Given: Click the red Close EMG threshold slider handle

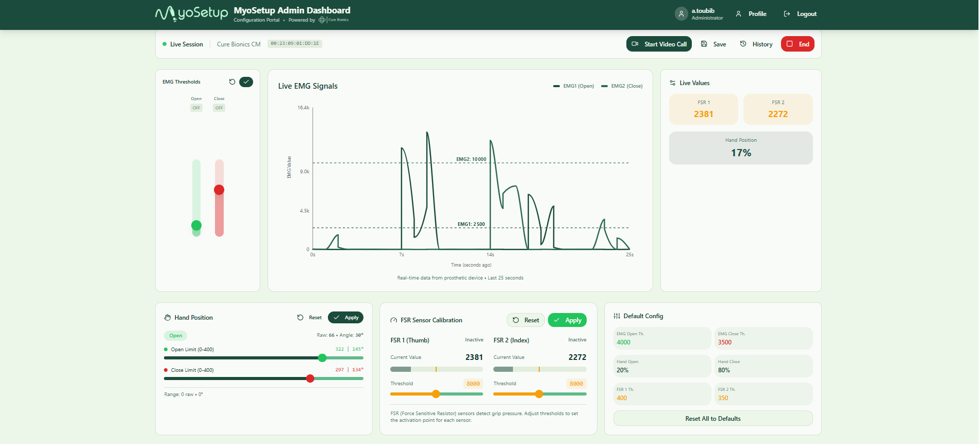Looking at the screenshot, I should coord(219,190).
